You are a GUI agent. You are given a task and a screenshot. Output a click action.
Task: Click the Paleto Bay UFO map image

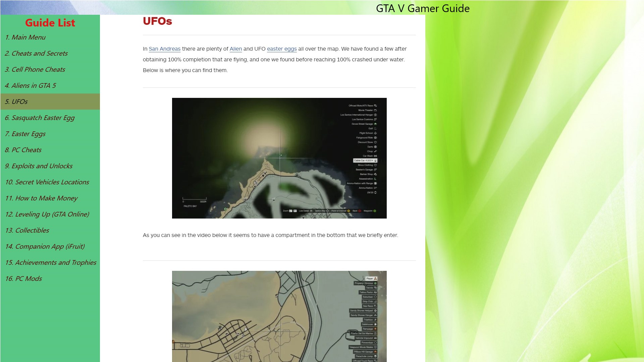tap(279, 158)
